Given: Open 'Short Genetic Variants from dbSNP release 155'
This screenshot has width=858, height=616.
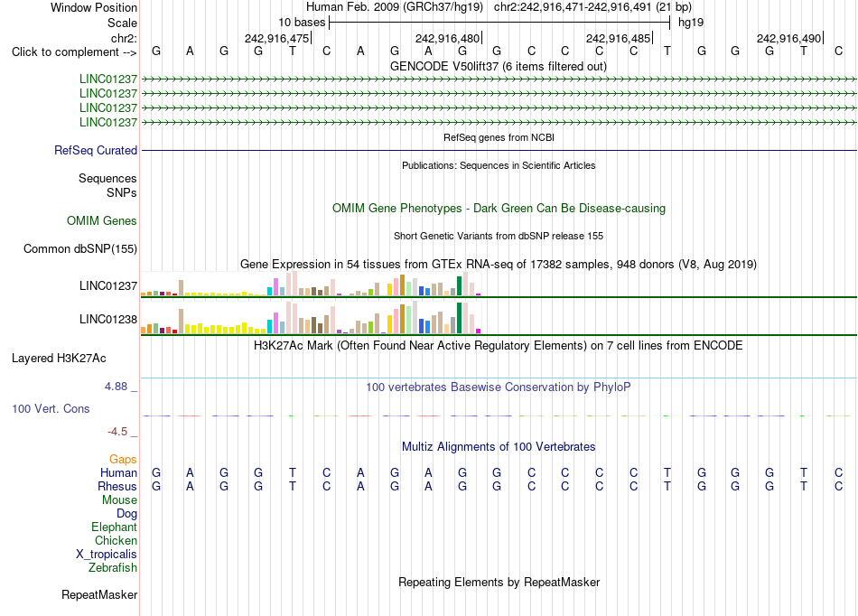Looking at the screenshot, I should point(499,236).
